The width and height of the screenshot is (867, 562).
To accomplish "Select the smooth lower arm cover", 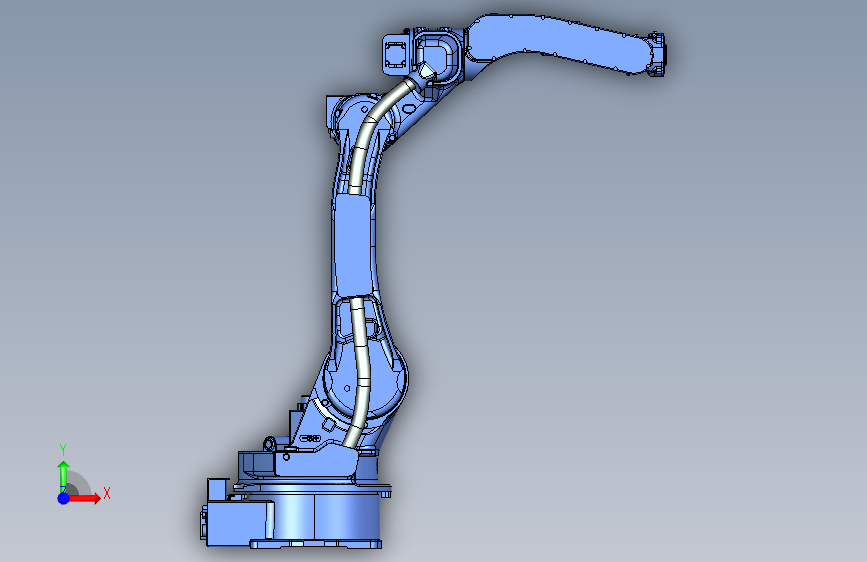I will [354, 245].
